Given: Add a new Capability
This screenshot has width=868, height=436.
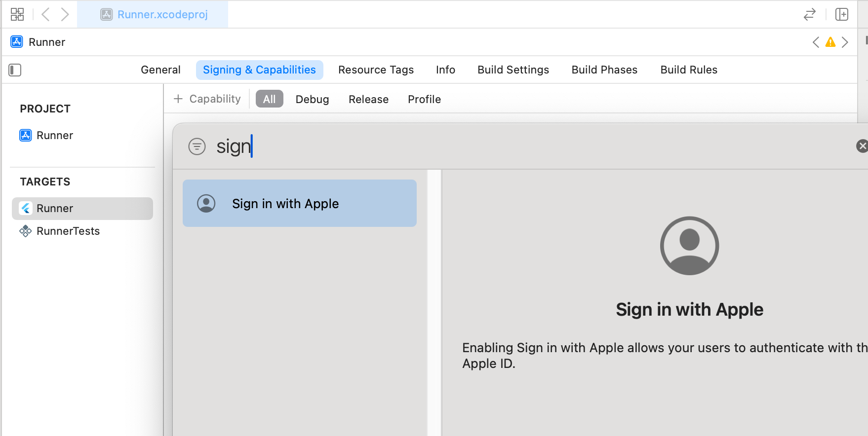Looking at the screenshot, I should [x=207, y=99].
